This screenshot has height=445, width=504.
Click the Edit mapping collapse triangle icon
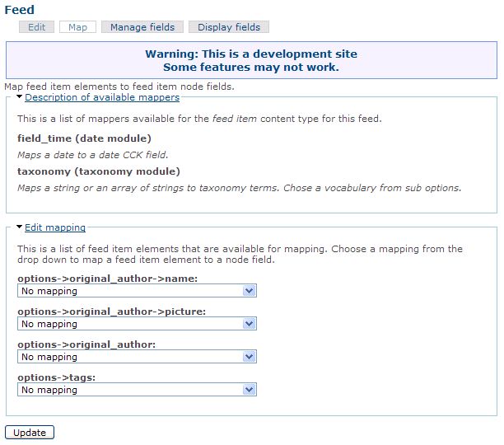[20, 227]
